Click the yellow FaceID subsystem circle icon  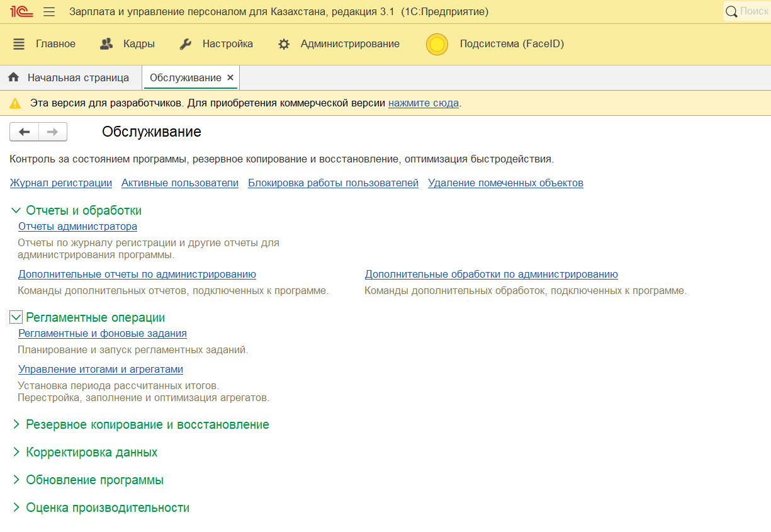[437, 44]
